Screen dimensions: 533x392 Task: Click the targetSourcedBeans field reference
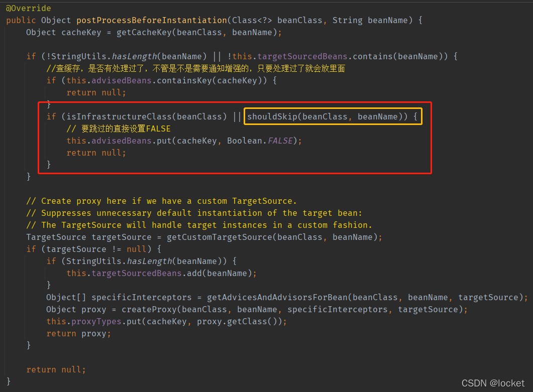pyautogui.click(x=303, y=56)
